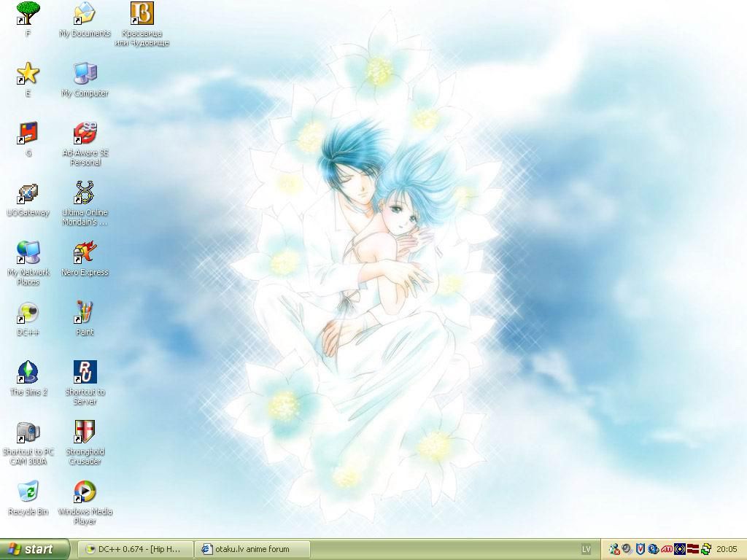Screen dimensions: 747x560
Task: Select the Paint shortcut icon
Action: [x=85, y=312]
